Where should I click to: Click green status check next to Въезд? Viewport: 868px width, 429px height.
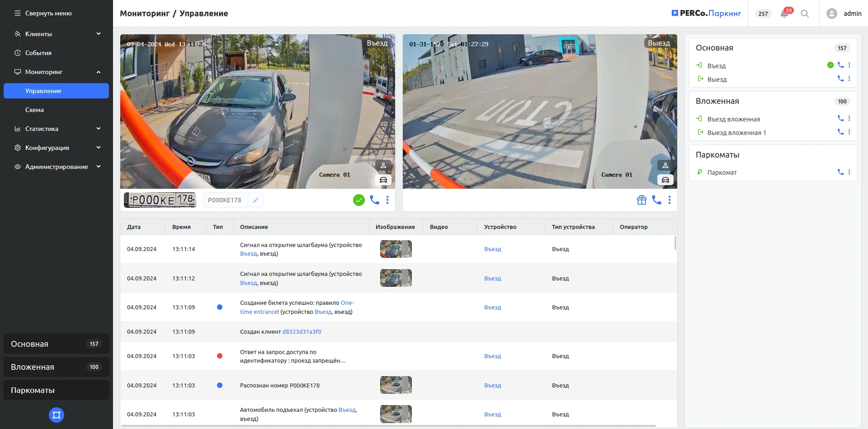click(830, 65)
